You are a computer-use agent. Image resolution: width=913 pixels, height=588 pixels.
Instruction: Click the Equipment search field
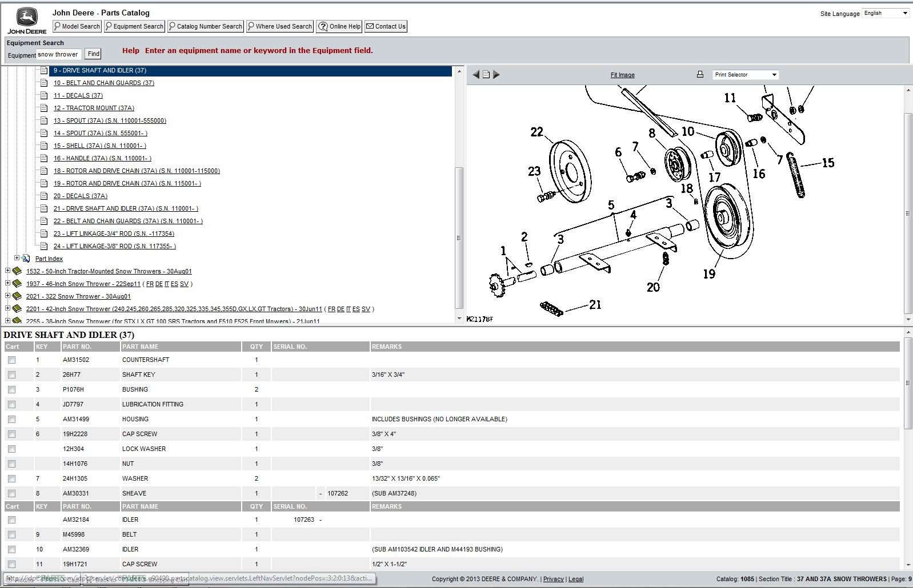click(x=59, y=54)
